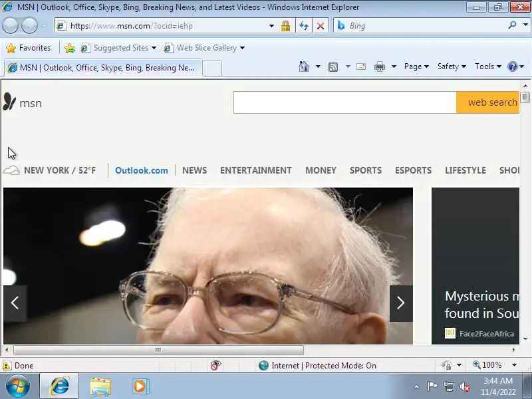Click the New York weather cloud icon
The height and width of the screenshot is (399, 532).
(x=11, y=170)
